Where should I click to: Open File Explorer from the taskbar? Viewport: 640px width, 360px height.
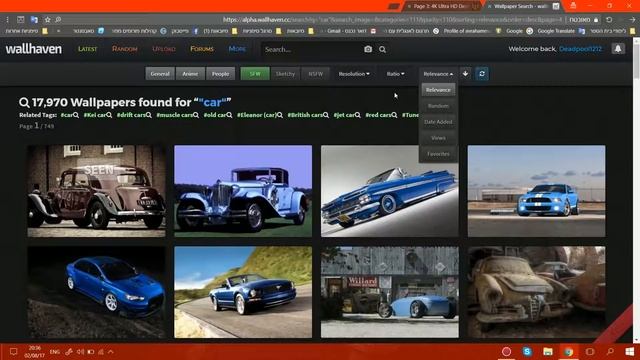(548, 351)
